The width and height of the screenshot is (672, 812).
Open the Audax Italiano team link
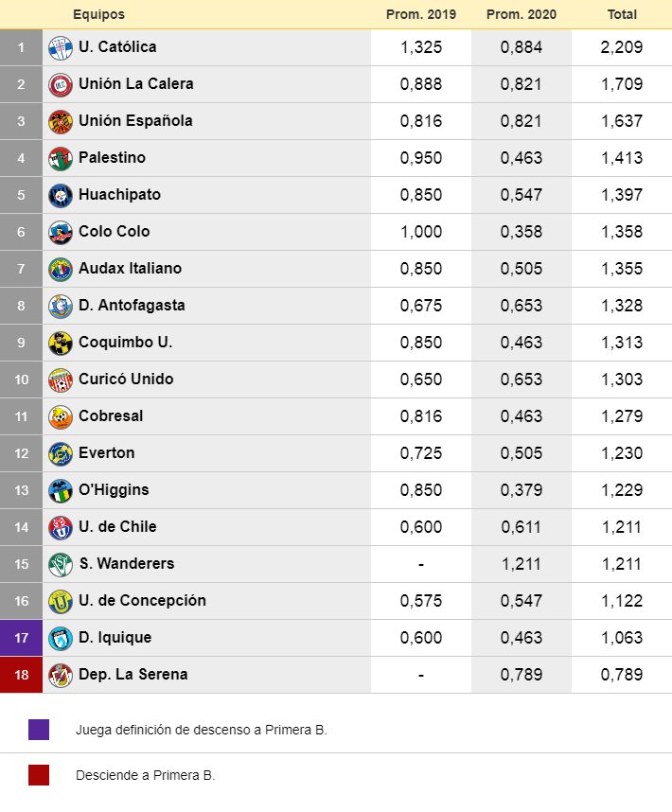130,269
